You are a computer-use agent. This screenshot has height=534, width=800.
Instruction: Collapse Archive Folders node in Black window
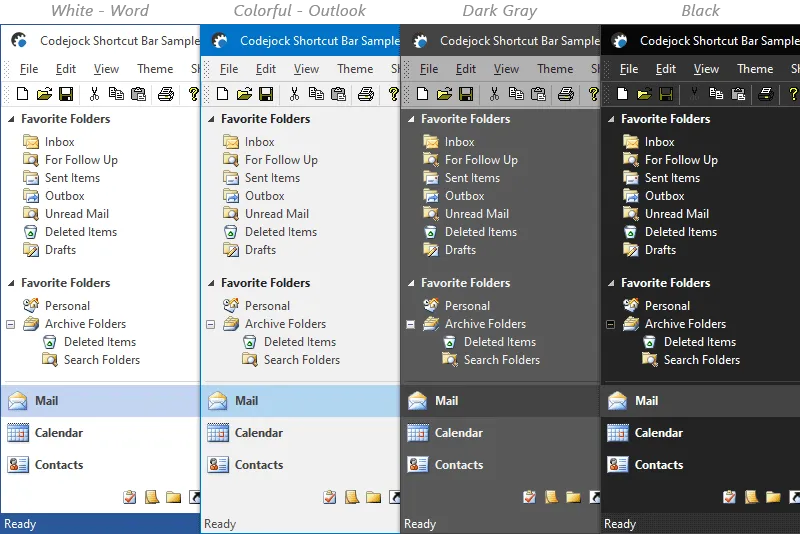pyautogui.click(x=610, y=324)
